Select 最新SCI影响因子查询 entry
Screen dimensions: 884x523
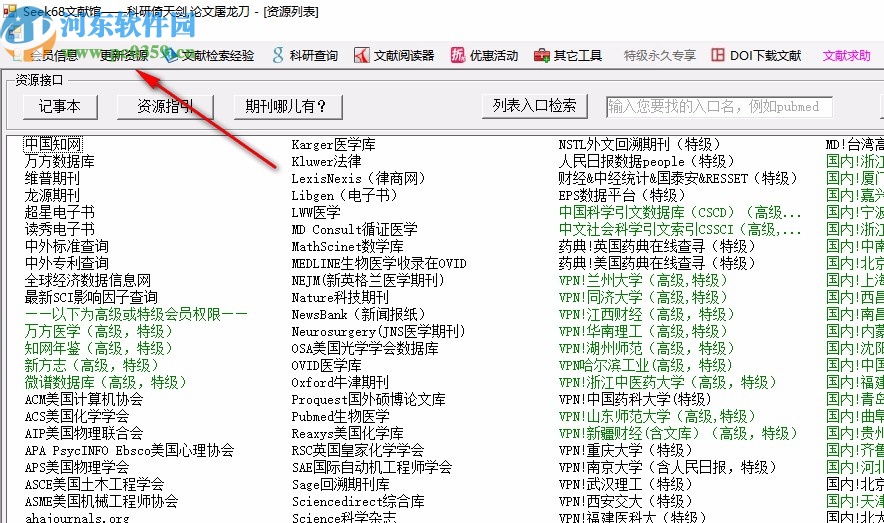(91, 298)
